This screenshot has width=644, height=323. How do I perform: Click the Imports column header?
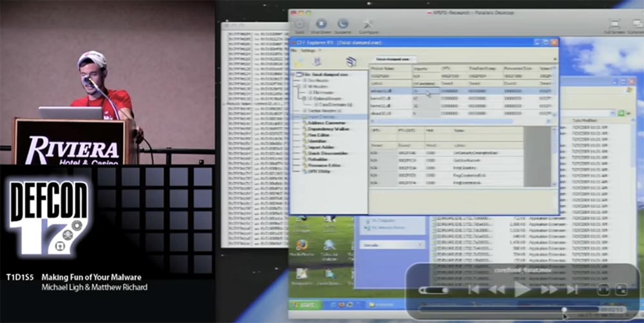[426, 68]
